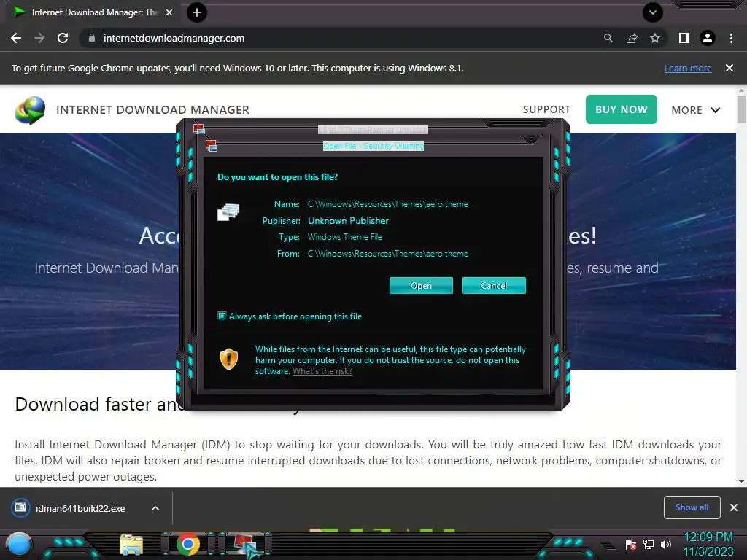
Task: Expand options arrow for idman641build22.exe download
Action: 155,508
